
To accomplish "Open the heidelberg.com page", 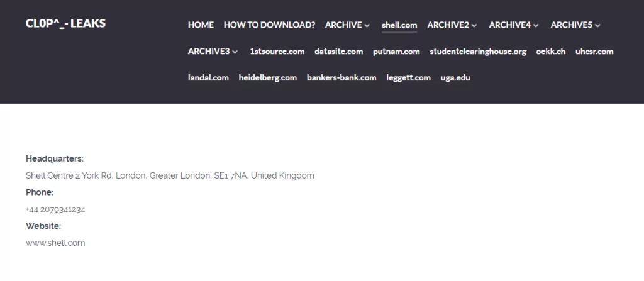I will pos(268,78).
